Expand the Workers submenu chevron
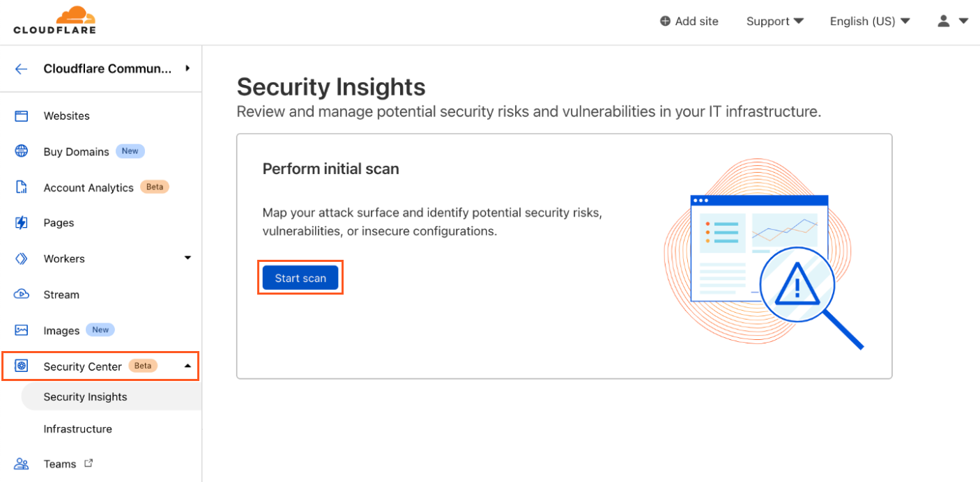Screen dimensions: 980x482 tap(187, 257)
